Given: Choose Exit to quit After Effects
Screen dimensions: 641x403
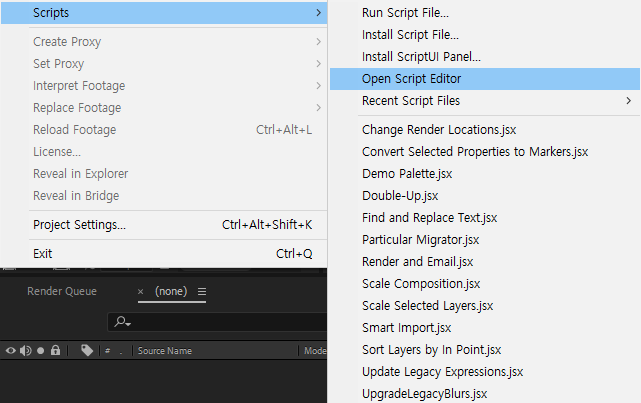Looking at the screenshot, I should (164, 254).
